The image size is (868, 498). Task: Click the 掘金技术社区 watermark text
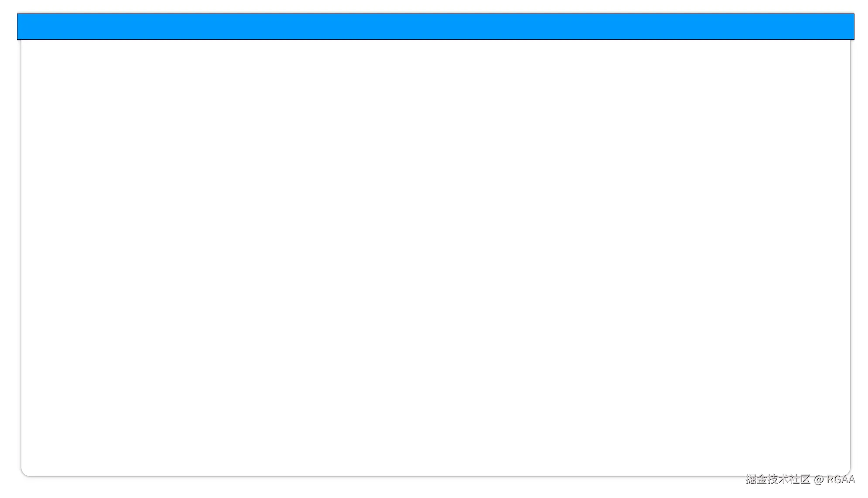point(778,479)
